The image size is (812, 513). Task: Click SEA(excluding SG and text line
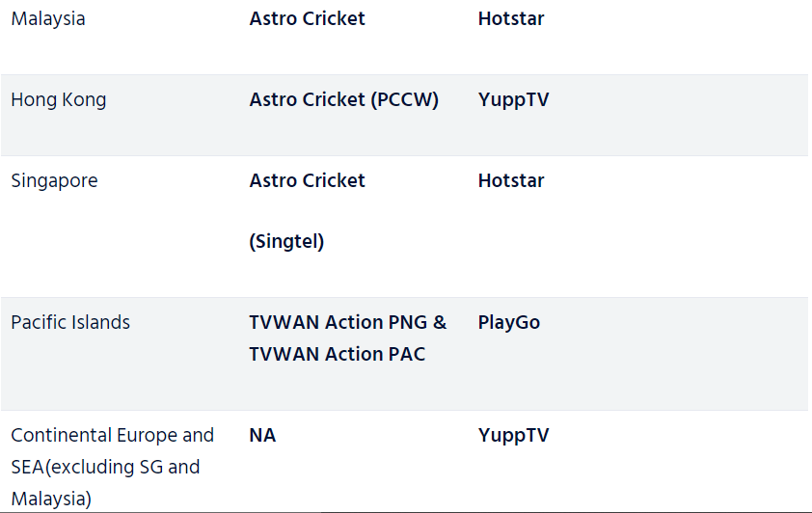[105, 468]
